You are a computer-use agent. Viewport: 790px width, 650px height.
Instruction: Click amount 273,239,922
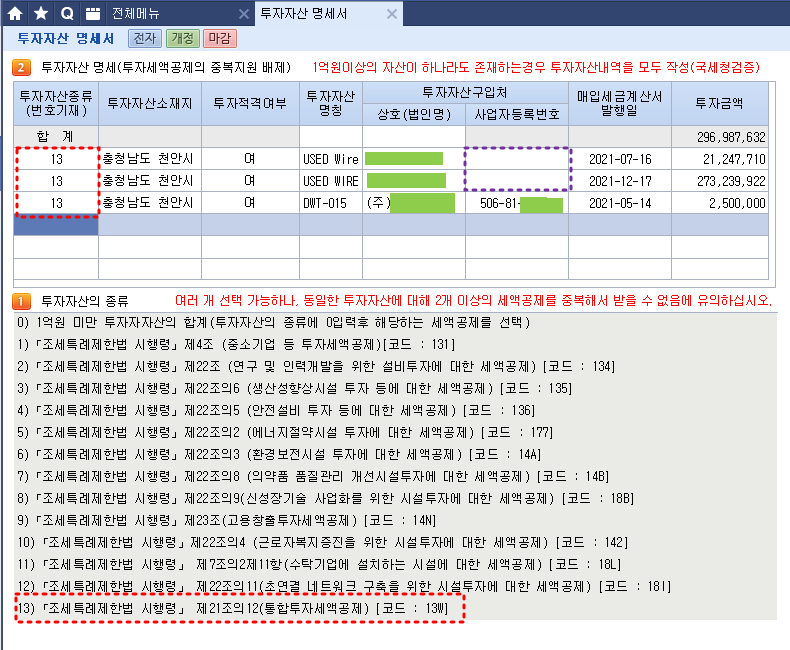coord(731,181)
